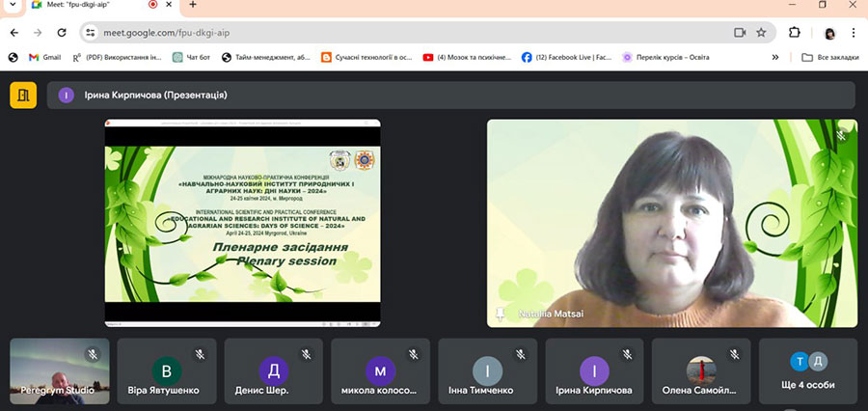The width and height of the screenshot is (868, 411).
Task: Click the muted mic icon on Денис Шер. tile
Action: click(x=307, y=354)
